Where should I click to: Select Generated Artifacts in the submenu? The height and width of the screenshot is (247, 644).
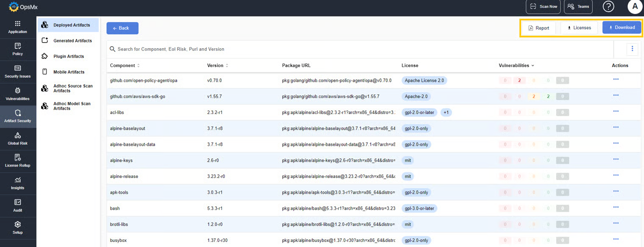(72, 41)
